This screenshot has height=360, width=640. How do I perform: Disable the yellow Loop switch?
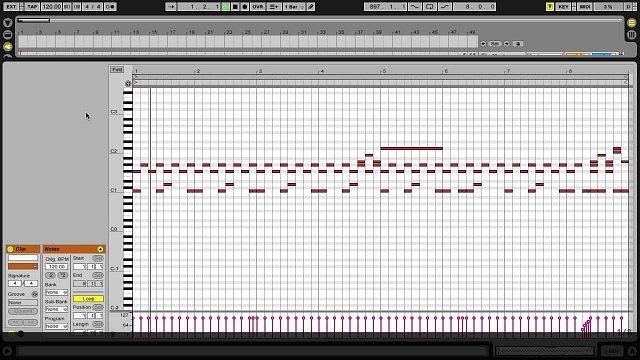pos(88,299)
